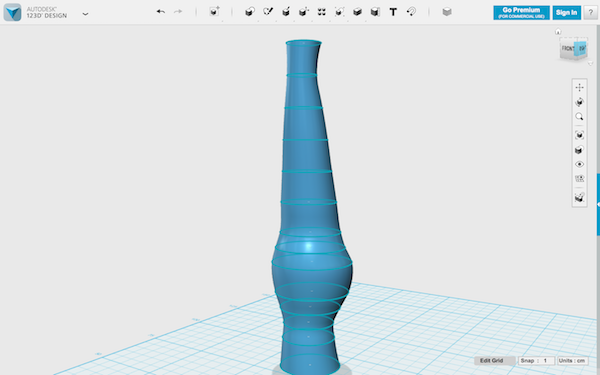The width and height of the screenshot is (600, 375).
Task: Open the 123D Design application menu arrow
Action: [x=85, y=14]
